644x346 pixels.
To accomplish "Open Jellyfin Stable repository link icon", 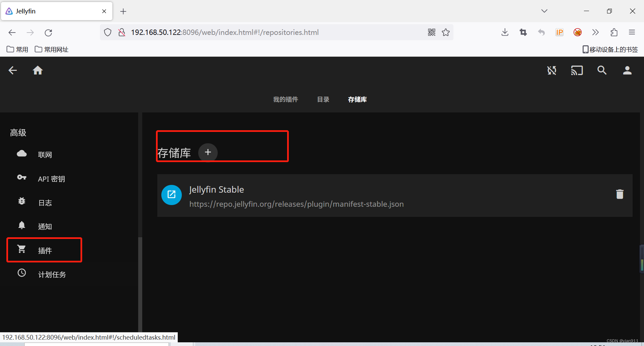I will coord(171,195).
